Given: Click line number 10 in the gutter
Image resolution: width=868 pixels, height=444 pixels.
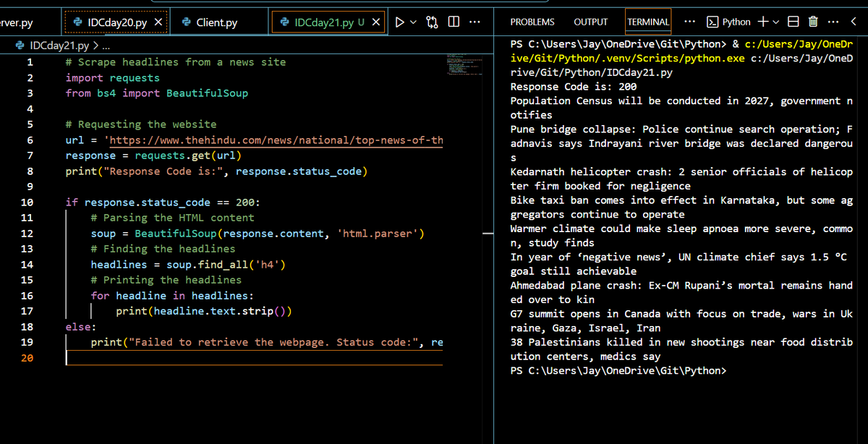Looking at the screenshot, I should point(27,202).
